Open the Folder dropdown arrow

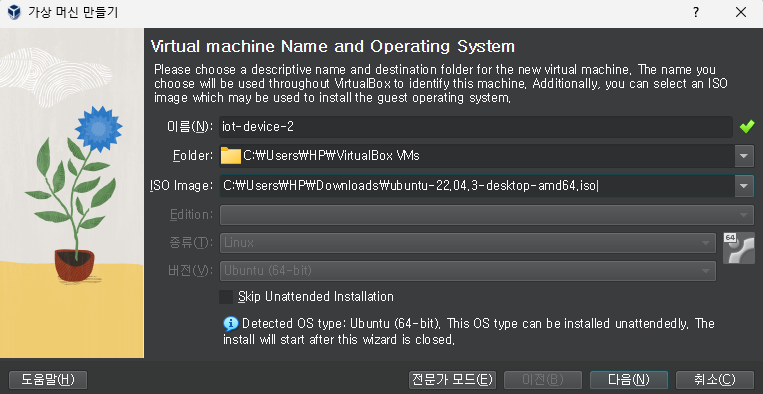(x=744, y=156)
